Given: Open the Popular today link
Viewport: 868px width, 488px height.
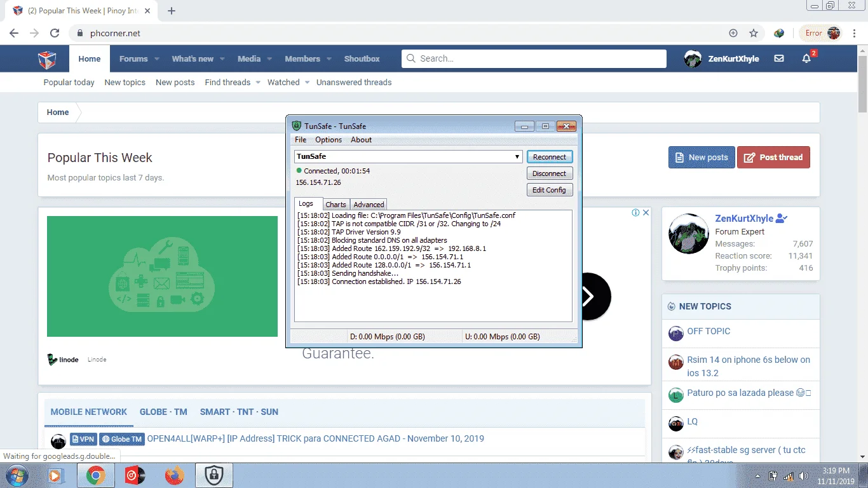Looking at the screenshot, I should pyautogui.click(x=69, y=83).
